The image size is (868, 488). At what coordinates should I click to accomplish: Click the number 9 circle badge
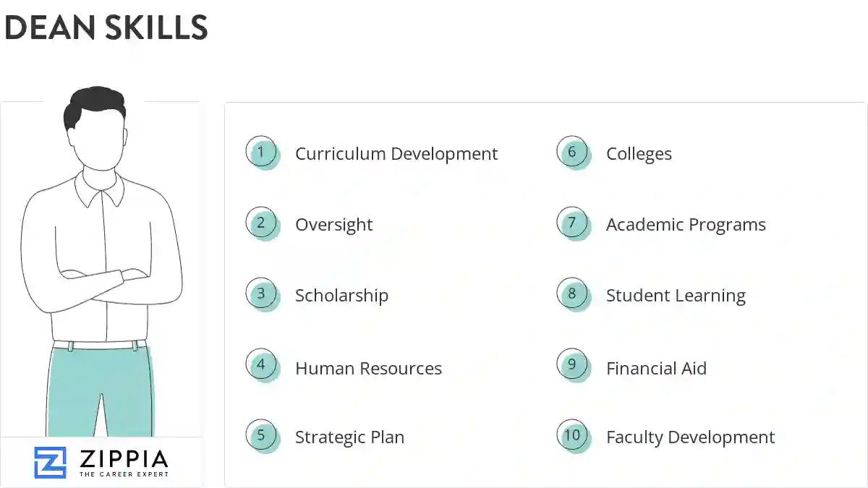(572, 365)
